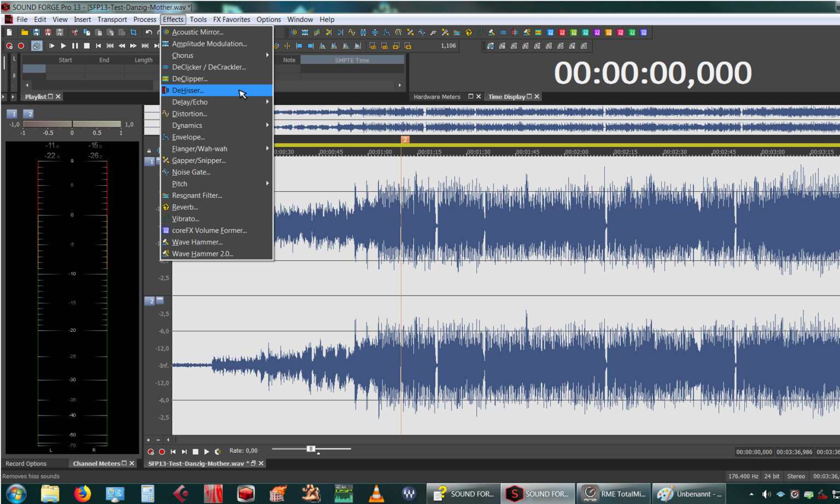The image size is (840, 504).
Task: Open the Process menu
Action: pyautogui.click(x=145, y=19)
